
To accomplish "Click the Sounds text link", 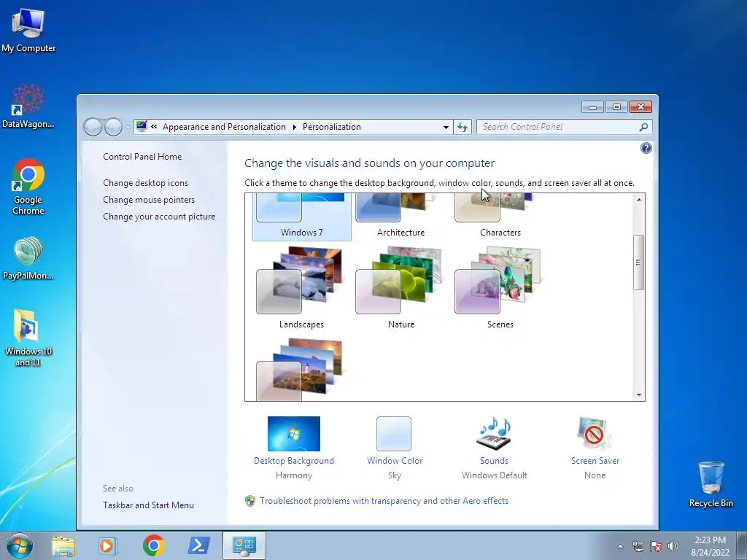I will (494, 461).
